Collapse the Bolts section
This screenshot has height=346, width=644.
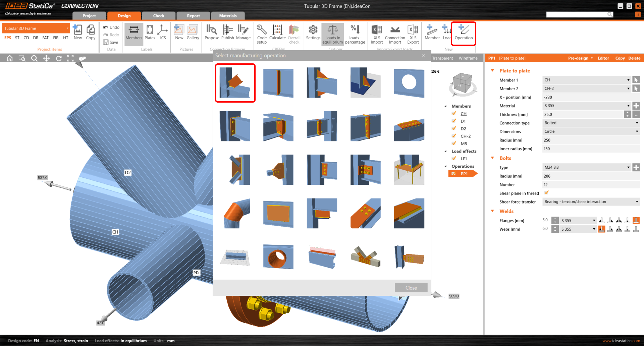[492, 158]
